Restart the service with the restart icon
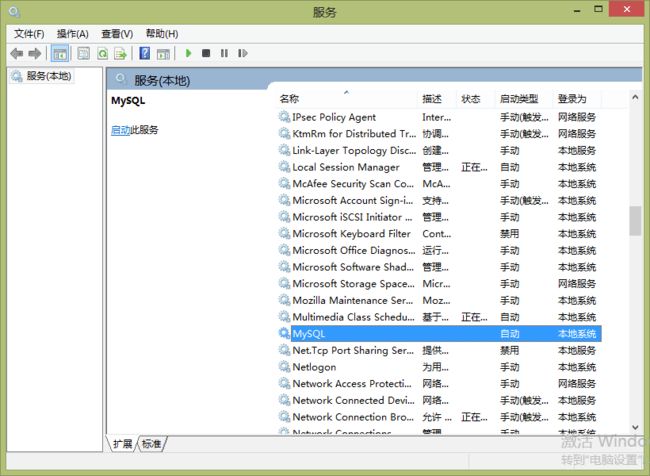 pos(243,53)
